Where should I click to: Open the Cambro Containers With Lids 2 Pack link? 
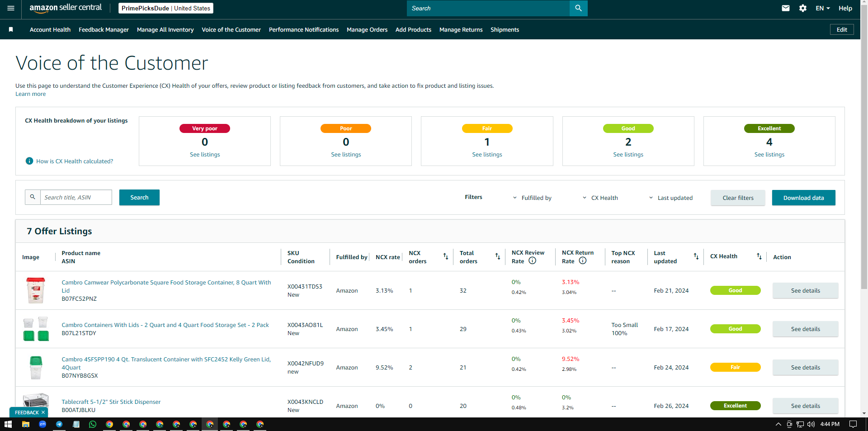[165, 325]
